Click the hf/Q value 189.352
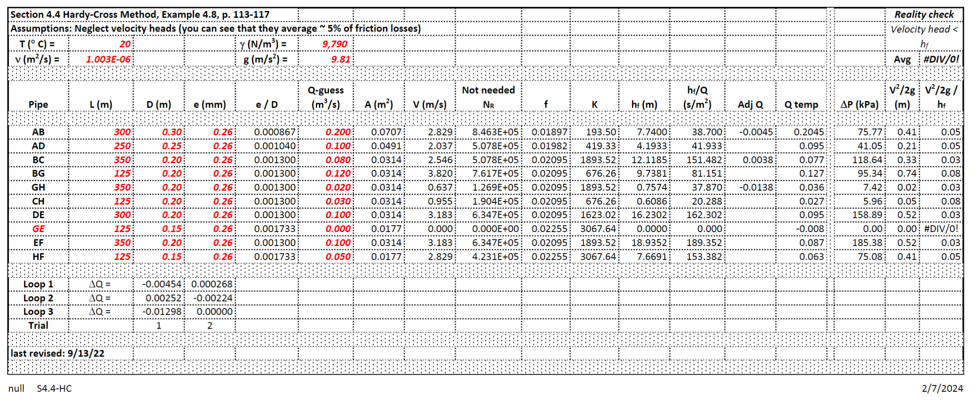Viewport: 980px width, 410px height. (x=704, y=243)
